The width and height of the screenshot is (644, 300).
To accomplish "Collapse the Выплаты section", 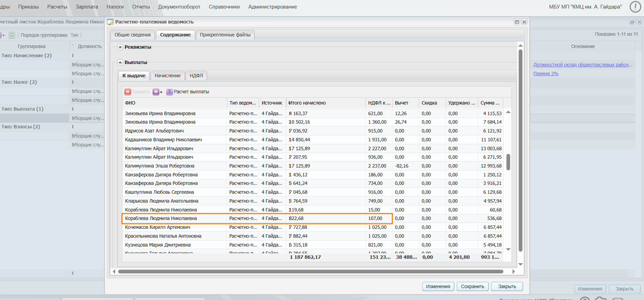I will [120, 63].
